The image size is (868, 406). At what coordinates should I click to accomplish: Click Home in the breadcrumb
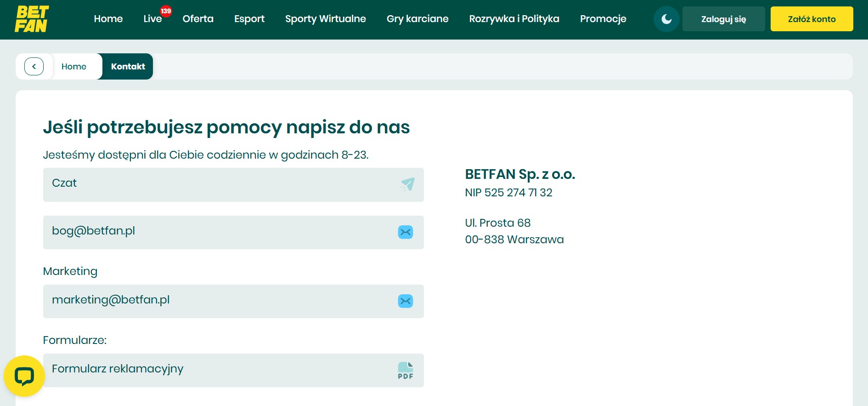[x=74, y=66]
